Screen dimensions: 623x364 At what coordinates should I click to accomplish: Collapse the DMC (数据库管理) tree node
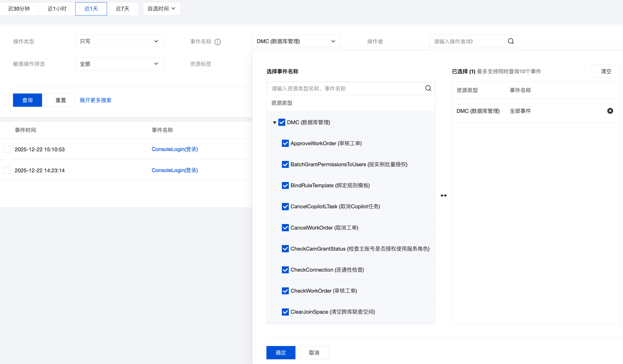(x=274, y=123)
